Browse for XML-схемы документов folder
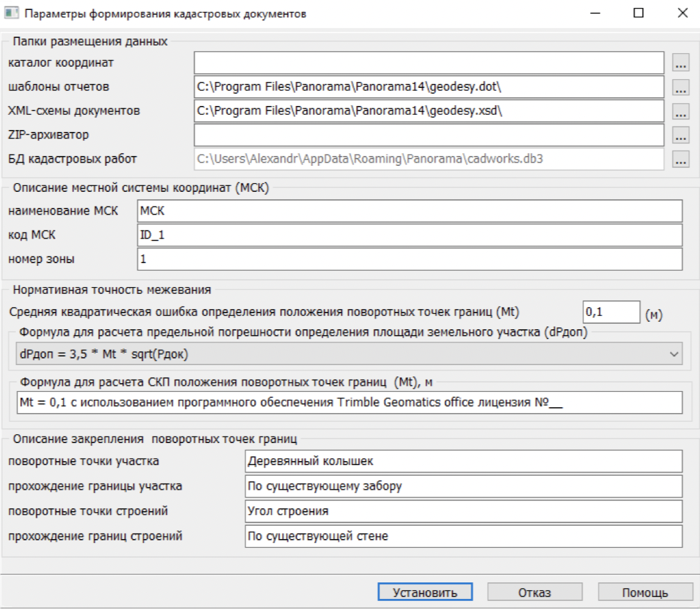This screenshot has height=609, width=700. [680, 111]
